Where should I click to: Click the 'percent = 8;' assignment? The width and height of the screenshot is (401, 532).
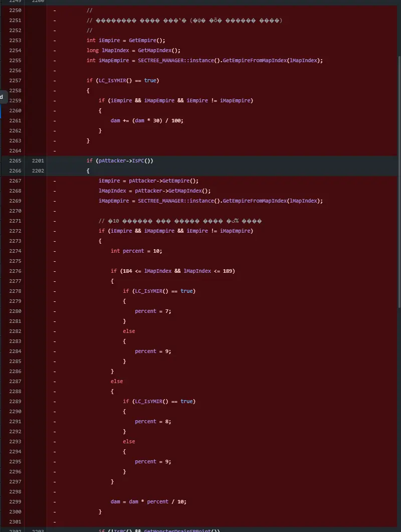153,421
